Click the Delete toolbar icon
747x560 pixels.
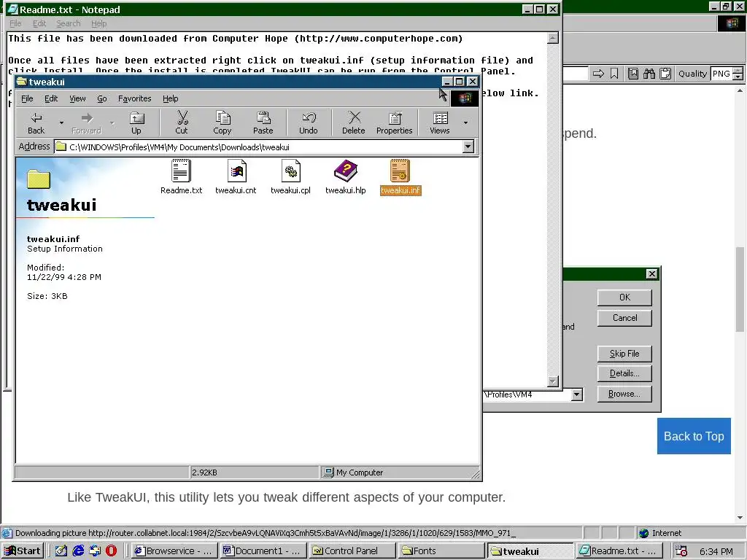click(x=354, y=122)
